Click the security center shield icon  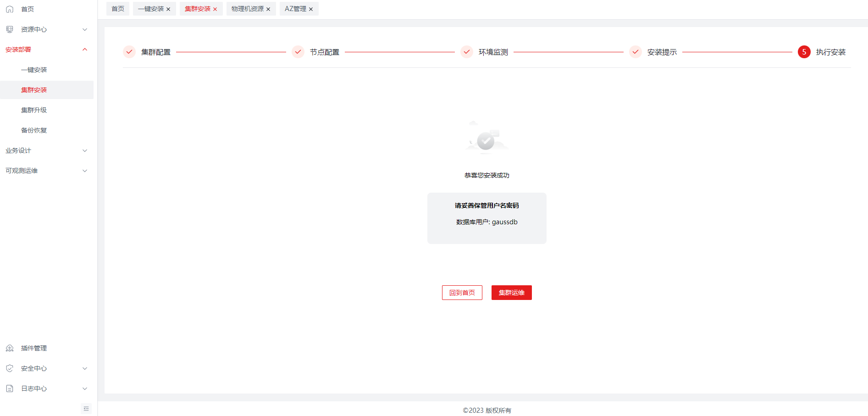(x=10, y=368)
